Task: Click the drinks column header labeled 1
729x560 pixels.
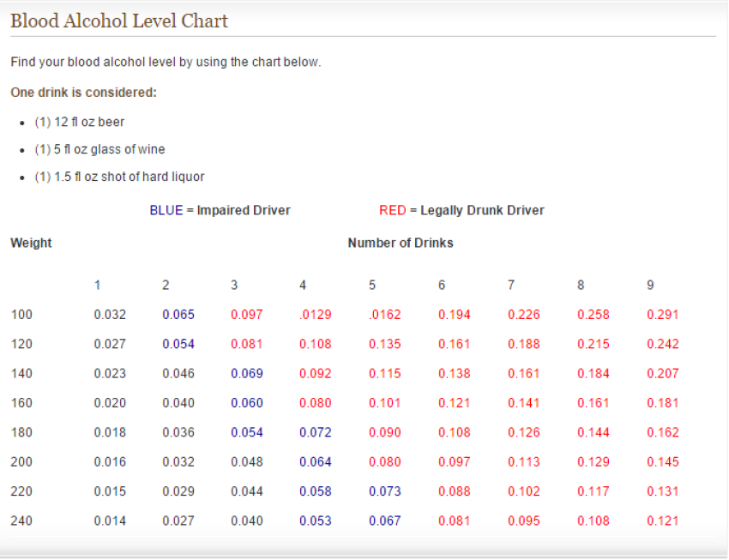Action: (97, 285)
